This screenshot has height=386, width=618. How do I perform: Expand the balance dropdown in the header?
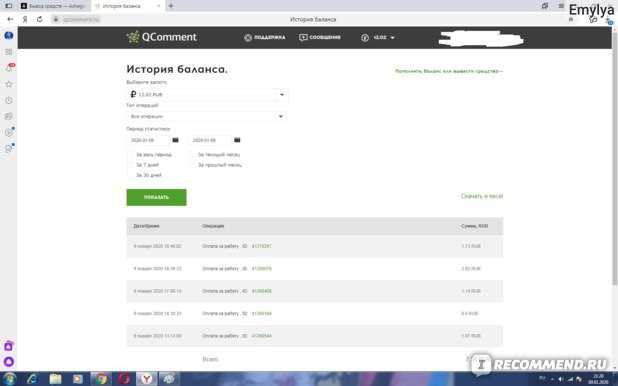392,38
